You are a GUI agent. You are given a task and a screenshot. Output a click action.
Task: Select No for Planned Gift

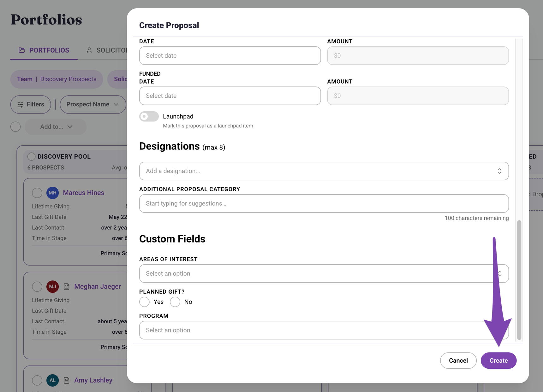point(175,302)
